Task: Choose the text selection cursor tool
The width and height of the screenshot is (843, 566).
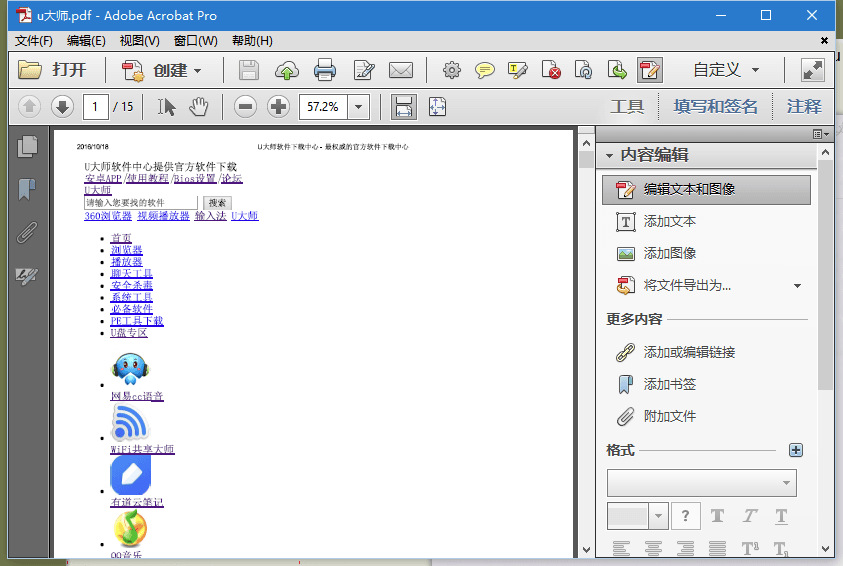Action: (x=166, y=107)
